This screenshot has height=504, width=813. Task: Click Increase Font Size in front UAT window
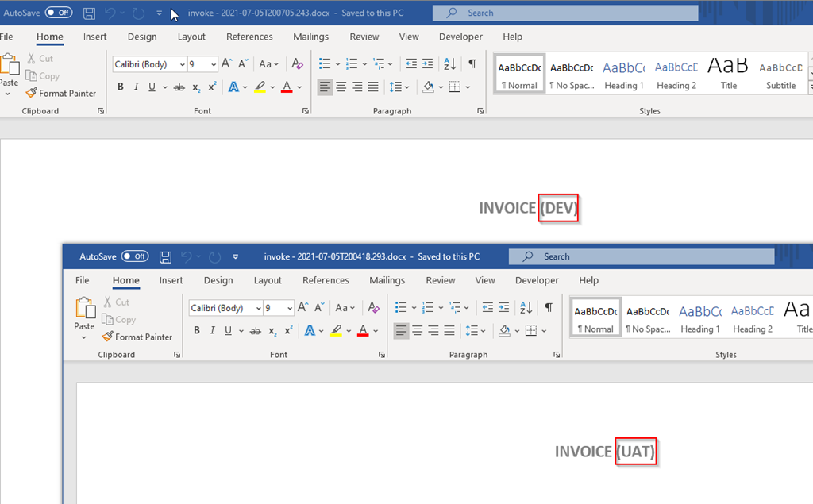[x=302, y=307]
